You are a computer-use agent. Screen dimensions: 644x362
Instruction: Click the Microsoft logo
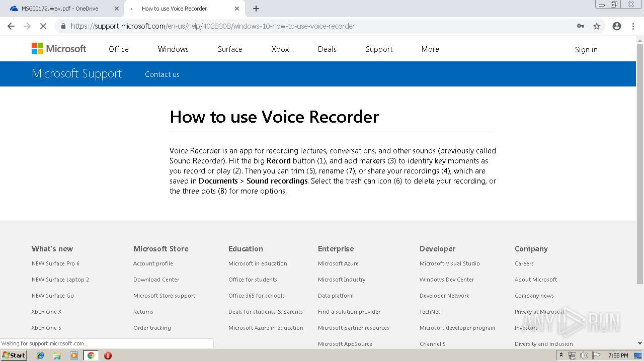pos(59,49)
